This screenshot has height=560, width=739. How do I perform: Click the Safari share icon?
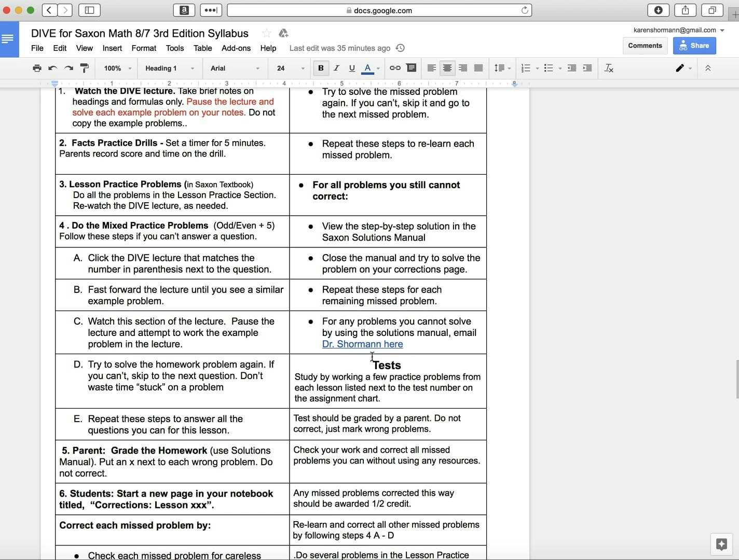pyautogui.click(x=685, y=10)
